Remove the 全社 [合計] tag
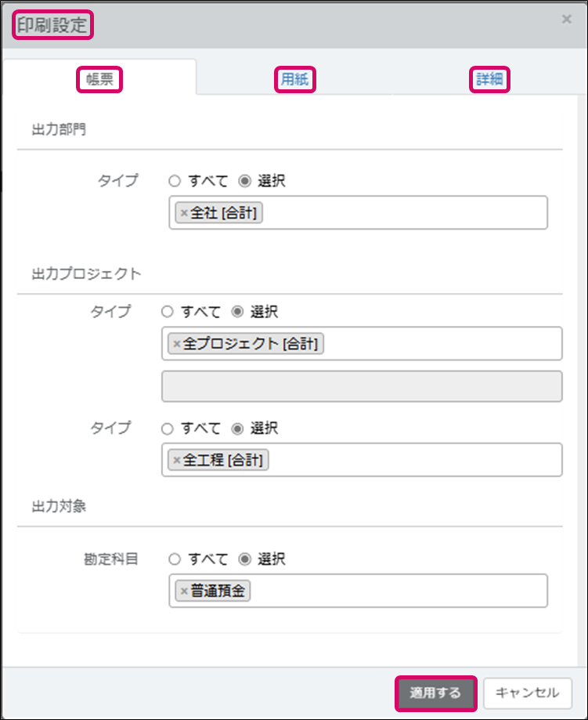 point(184,213)
